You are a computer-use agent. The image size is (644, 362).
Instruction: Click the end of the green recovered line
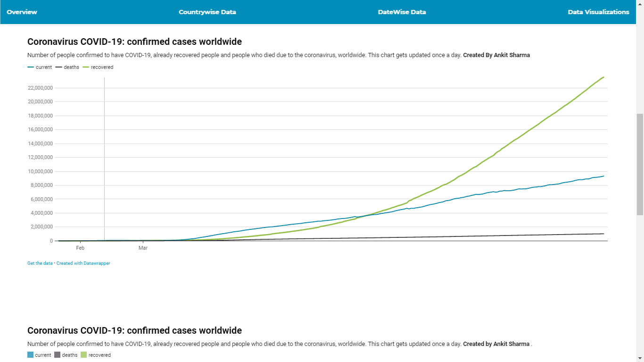coord(603,77)
